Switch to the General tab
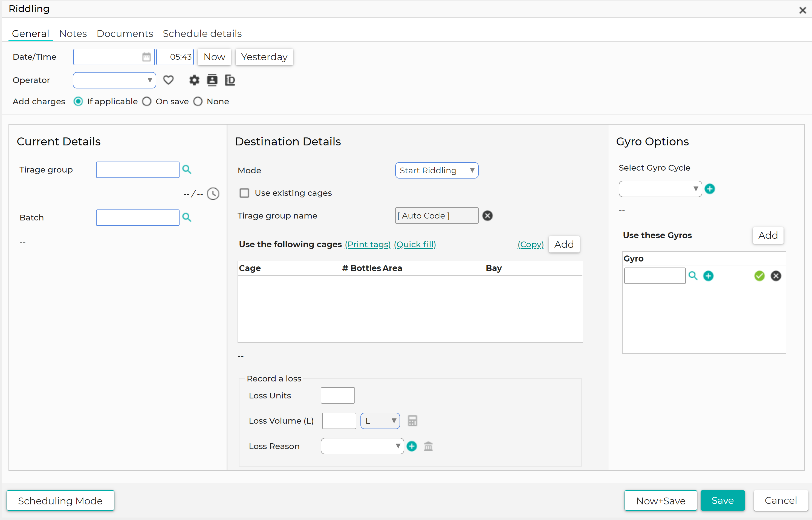Image resolution: width=812 pixels, height=520 pixels. pyautogui.click(x=30, y=33)
